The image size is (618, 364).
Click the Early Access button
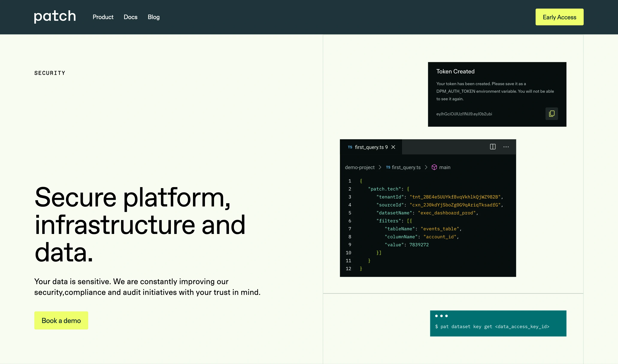559,17
